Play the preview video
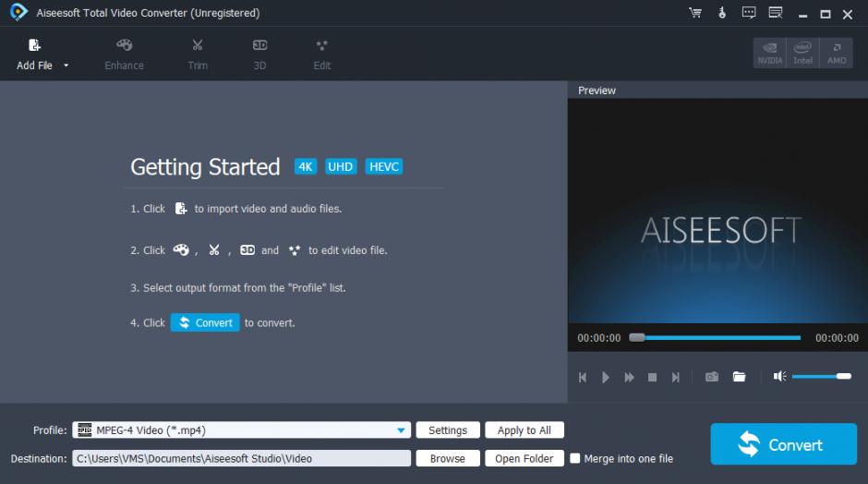 coord(606,377)
